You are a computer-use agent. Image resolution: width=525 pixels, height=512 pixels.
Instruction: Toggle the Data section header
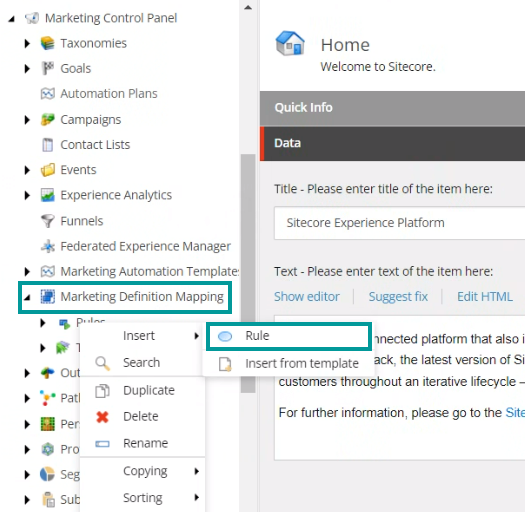tap(392, 144)
